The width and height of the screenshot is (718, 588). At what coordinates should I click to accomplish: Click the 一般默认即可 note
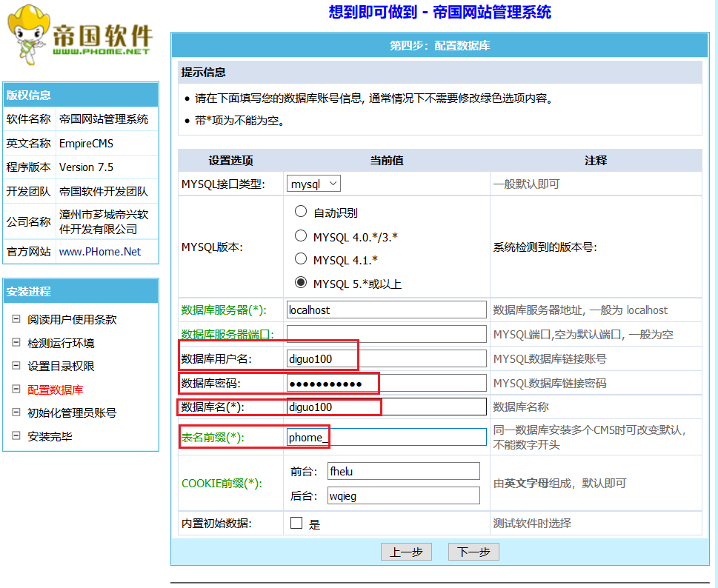tap(527, 184)
